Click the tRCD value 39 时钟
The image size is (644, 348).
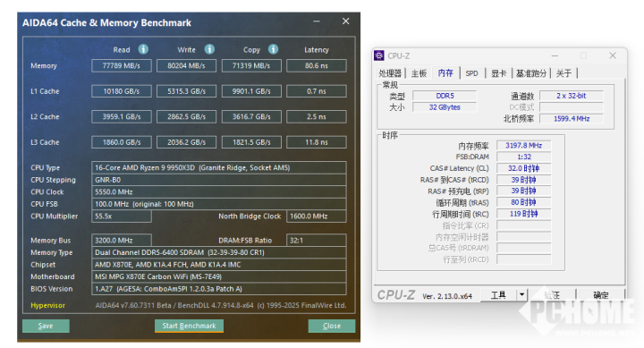523,180
